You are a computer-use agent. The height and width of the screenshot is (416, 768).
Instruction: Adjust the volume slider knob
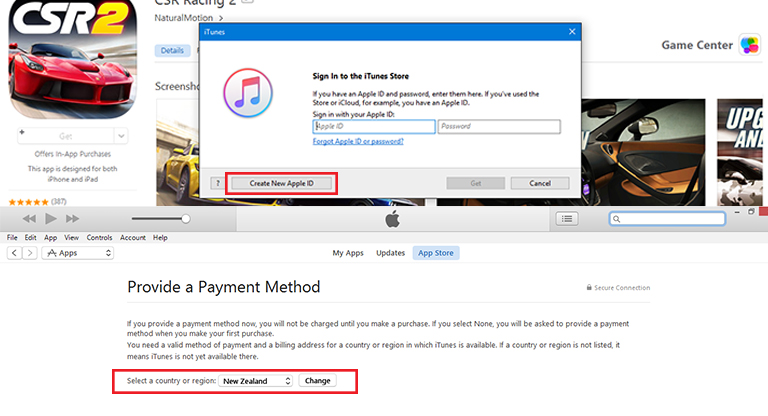(186, 219)
